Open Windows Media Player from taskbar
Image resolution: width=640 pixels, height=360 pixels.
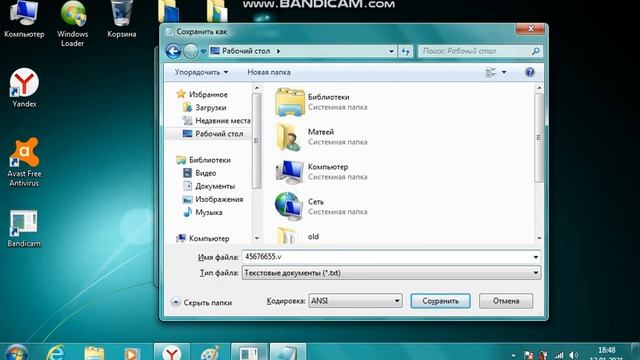point(131,353)
